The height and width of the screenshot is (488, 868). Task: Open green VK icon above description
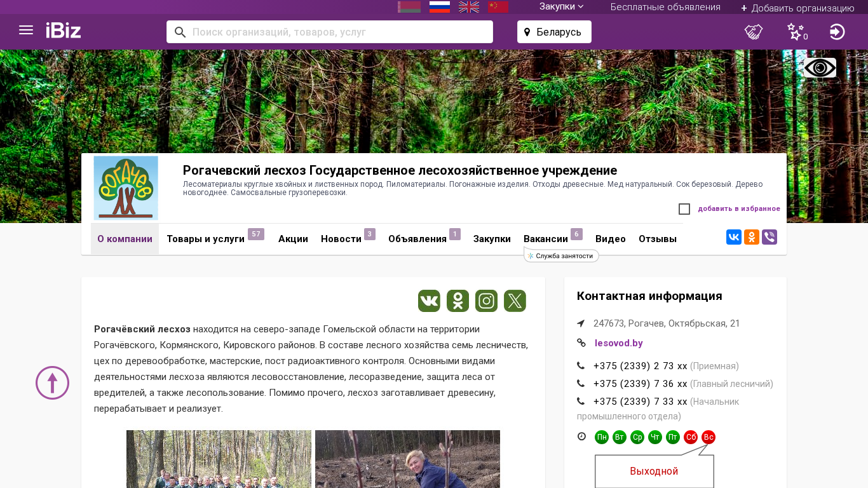[430, 301]
